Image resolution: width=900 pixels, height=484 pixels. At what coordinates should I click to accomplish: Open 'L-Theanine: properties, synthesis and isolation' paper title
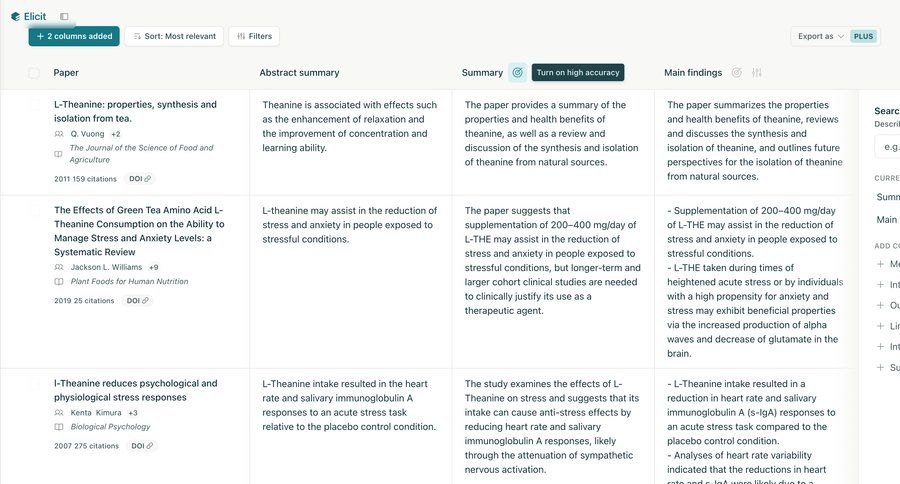pos(135,111)
